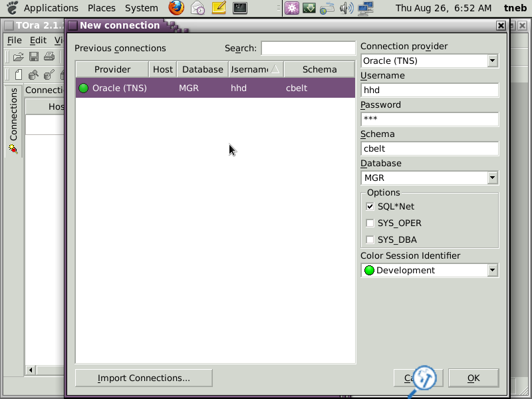Viewport: 532px width, 399px height.
Task: Click the database search icon in the toolbar
Action: [32, 74]
